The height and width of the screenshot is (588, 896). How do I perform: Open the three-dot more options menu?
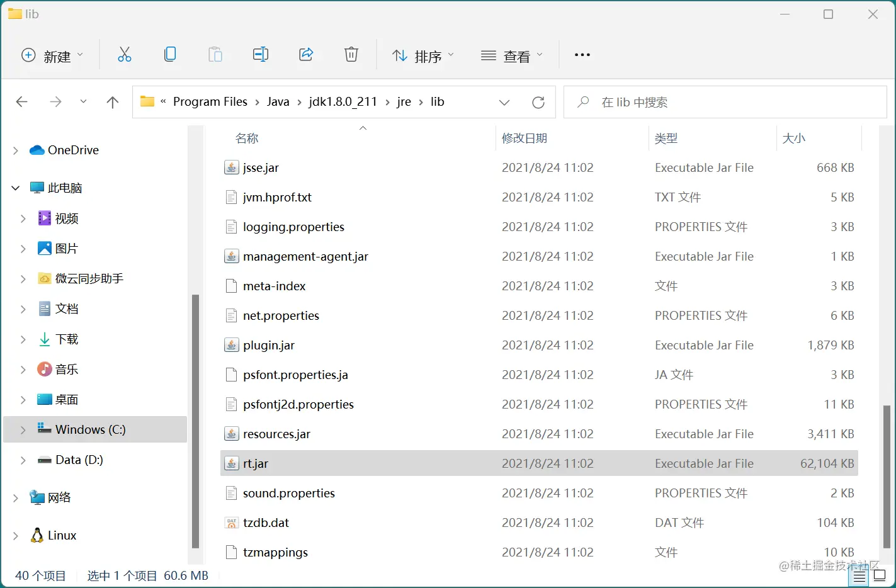point(582,55)
